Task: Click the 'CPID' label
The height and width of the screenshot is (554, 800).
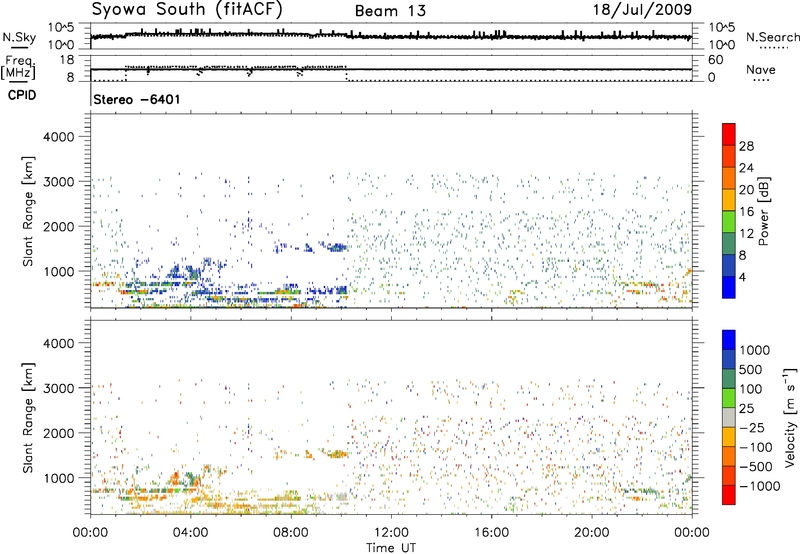Action: pos(22,95)
